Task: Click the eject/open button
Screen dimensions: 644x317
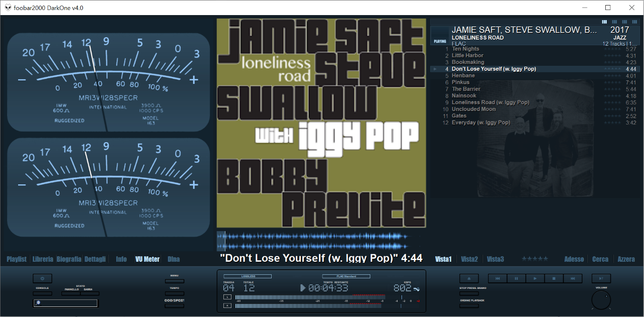Action: [469, 278]
